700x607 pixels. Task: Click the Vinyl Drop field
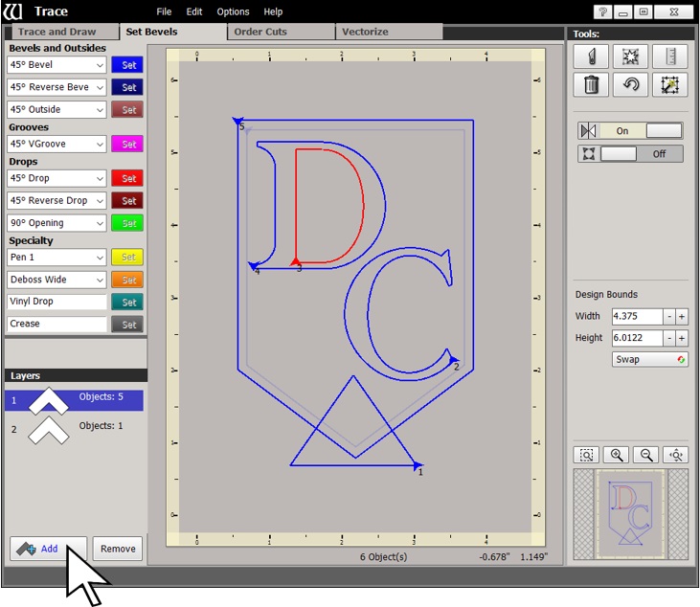[x=56, y=302]
